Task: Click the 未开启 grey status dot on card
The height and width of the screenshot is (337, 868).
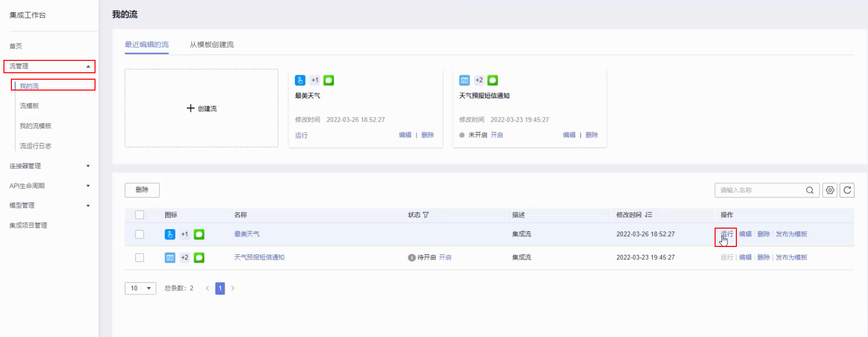Action: (462, 135)
